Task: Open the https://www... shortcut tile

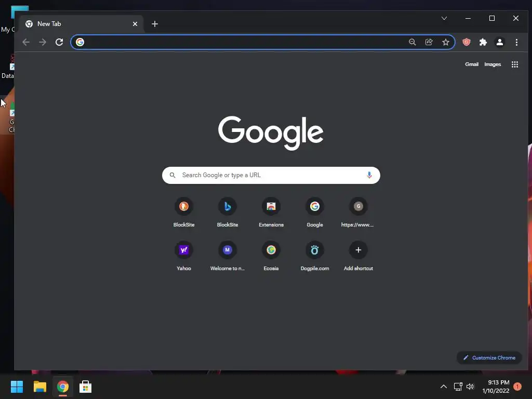Action: (x=358, y=212)
